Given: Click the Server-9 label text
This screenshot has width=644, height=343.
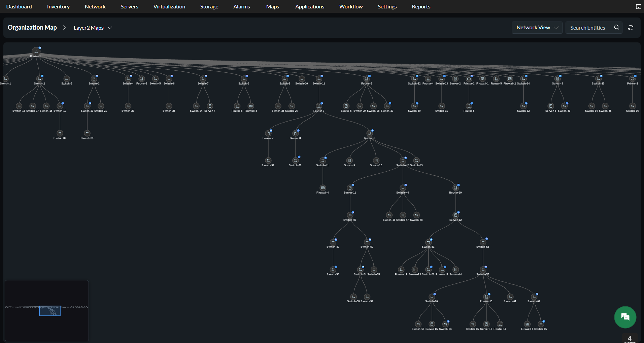Looking at the screenshot, I should coord(349,165).
